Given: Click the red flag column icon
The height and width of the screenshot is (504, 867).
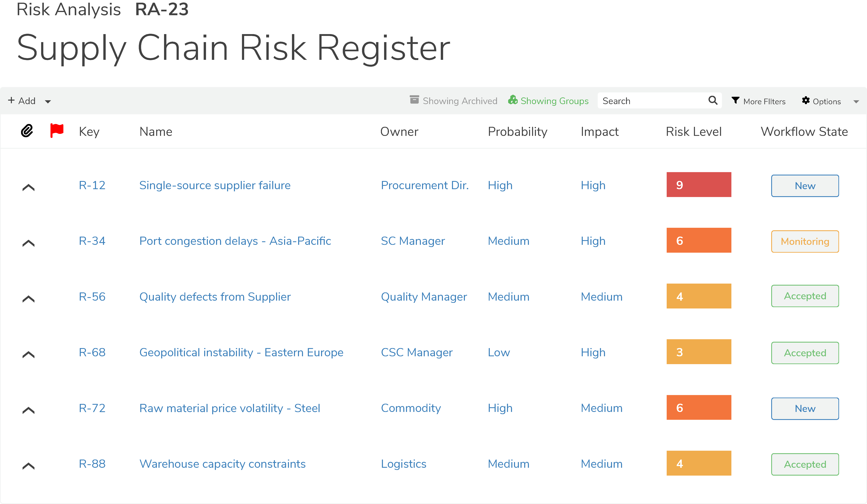Looking at the screenshot, I should click(x=57, y=130).
